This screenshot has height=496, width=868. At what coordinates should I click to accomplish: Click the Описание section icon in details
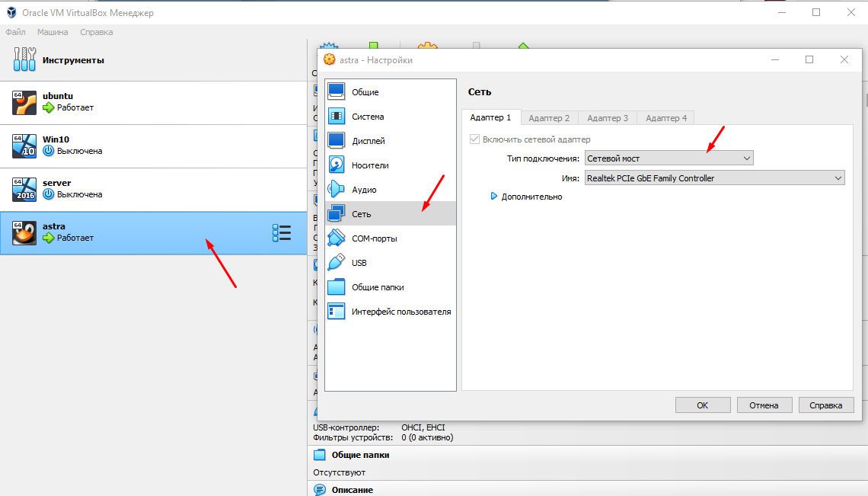pyautogui.click(x=320, y=490)
